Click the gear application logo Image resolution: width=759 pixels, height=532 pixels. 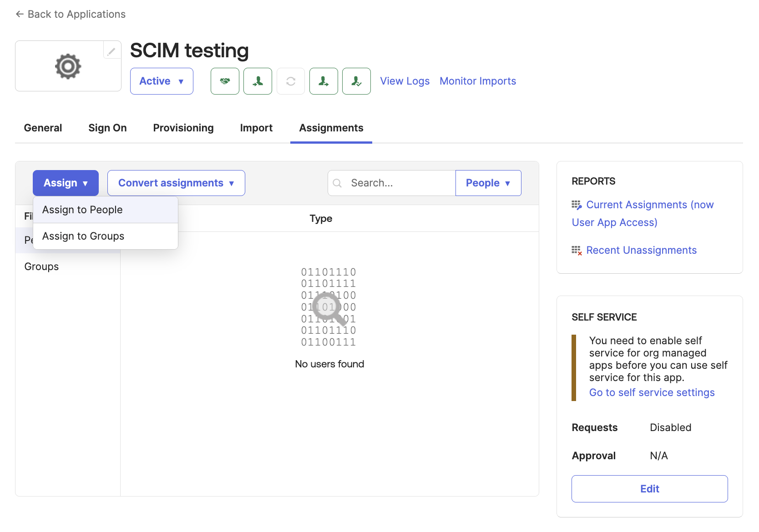coord(68,66)
